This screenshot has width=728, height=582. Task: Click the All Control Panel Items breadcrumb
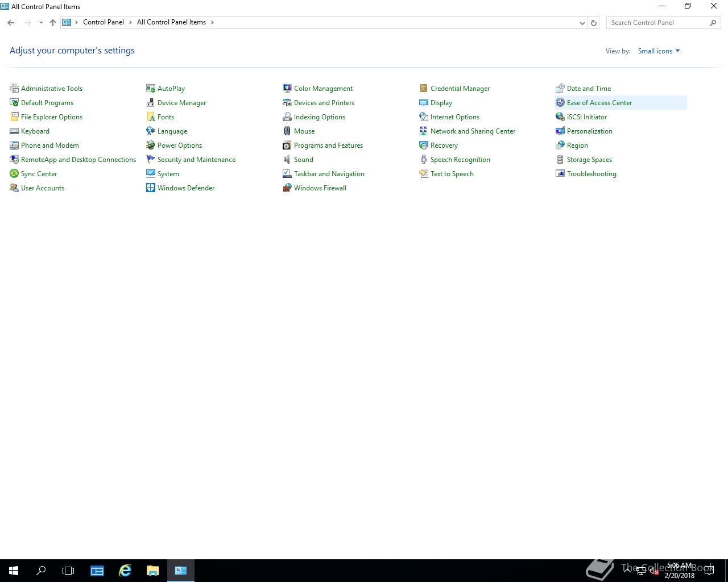coord(171,22)
